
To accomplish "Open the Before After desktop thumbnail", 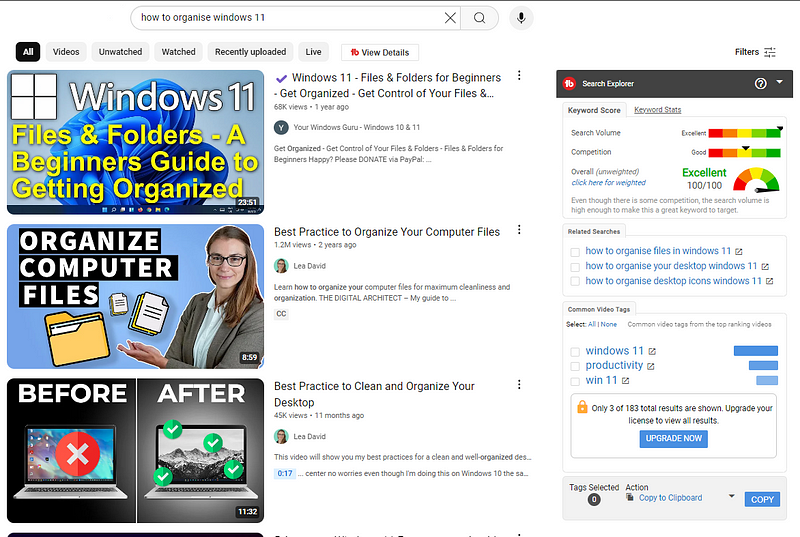I will point(135,450).
